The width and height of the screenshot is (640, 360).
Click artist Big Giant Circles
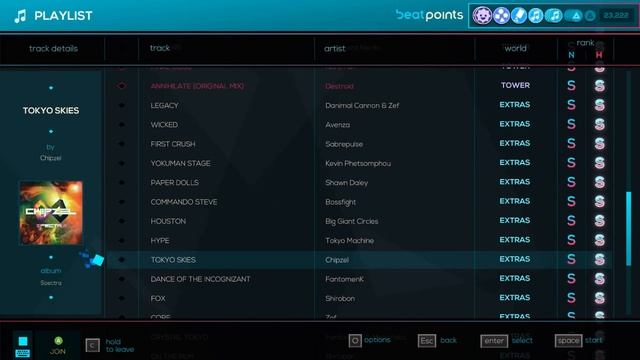coord(351,222)
